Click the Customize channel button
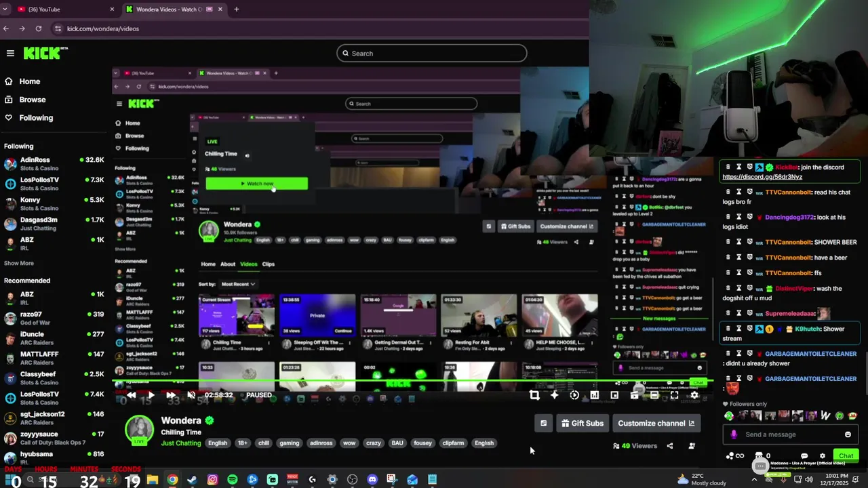 656,424
